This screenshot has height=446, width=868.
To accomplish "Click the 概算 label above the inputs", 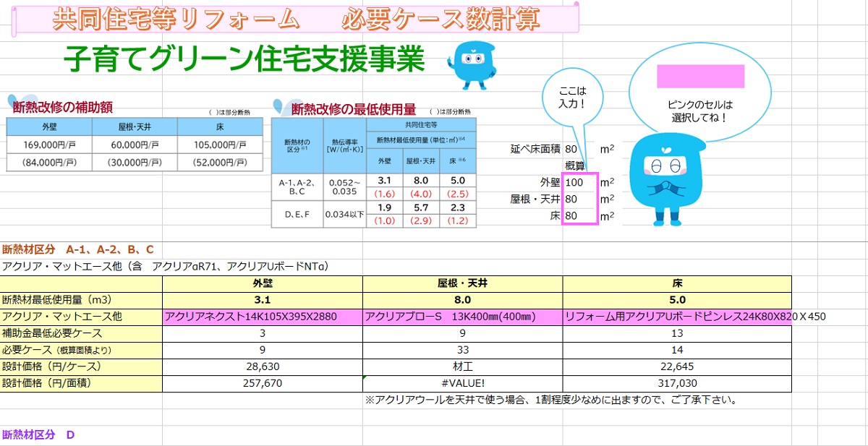I will coord(575,166).
